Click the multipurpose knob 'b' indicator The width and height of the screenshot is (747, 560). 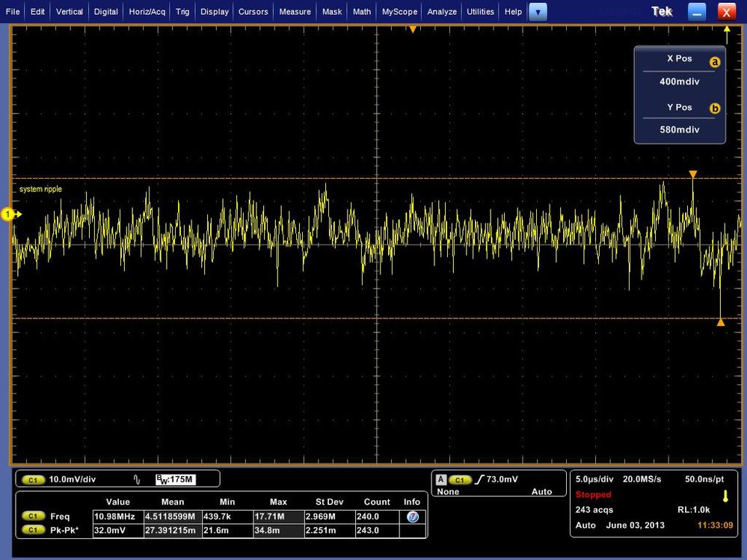715,108
